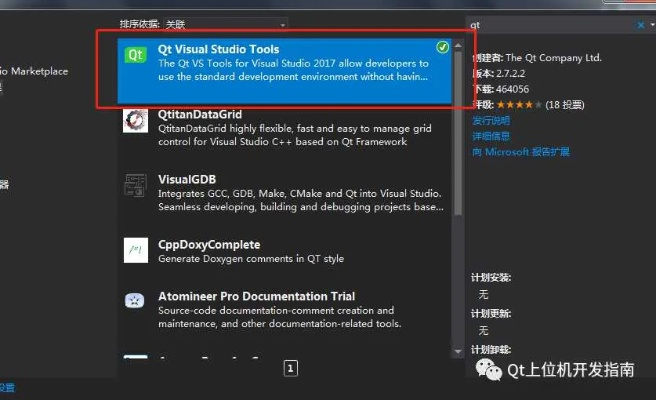Click the QtitanDataGrid extension icon
Image resolution: width=656 pixels, height=400 pixels.
click(x=135, y=120)
